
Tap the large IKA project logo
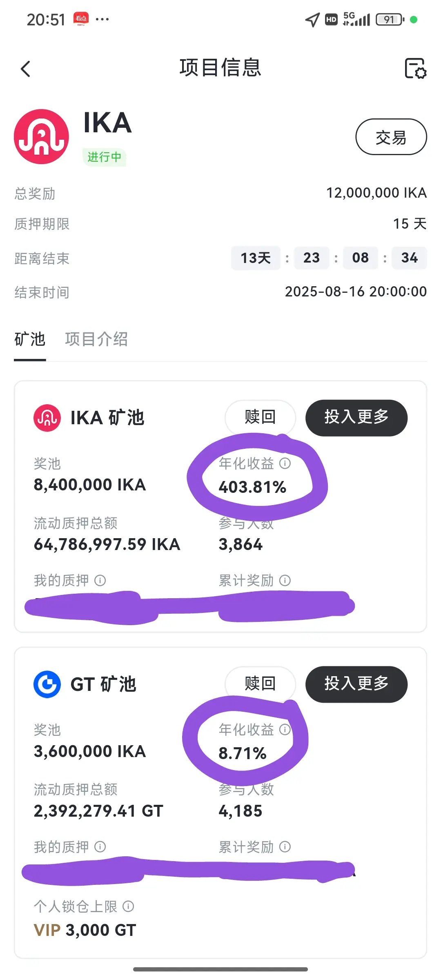pyautogui.click(x=41, y=136)
